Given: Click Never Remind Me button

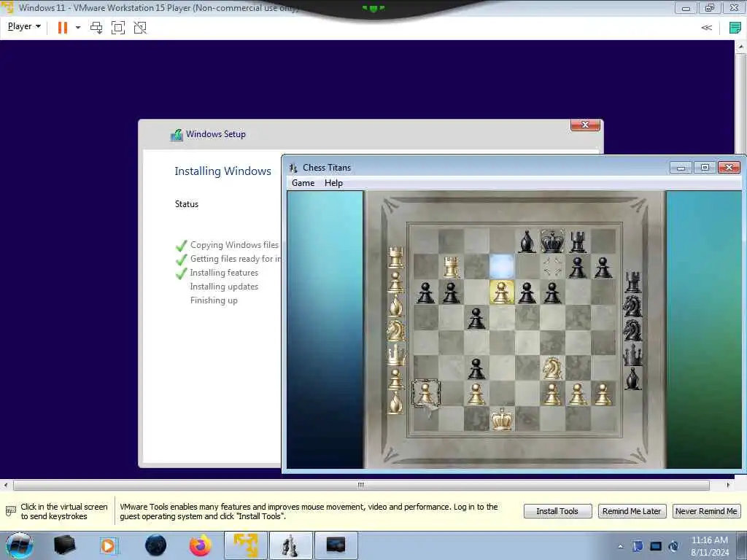Looking at the screenshot, I should point(706,511).
